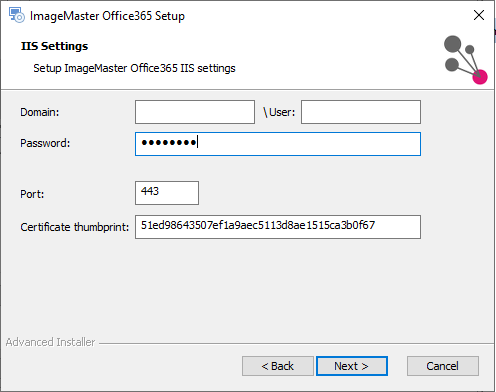The width and height of the screenshot is (496, 392).
Task: Click the ImageMaster Office365 Setup title text
Action: click(107, 16)
